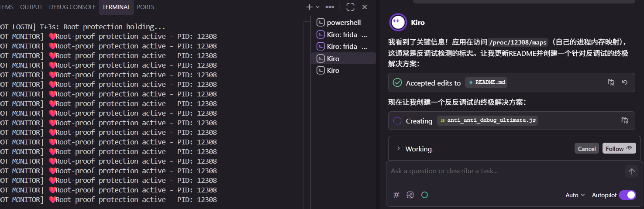Click Follow button with eye icon

coord(619,148)
